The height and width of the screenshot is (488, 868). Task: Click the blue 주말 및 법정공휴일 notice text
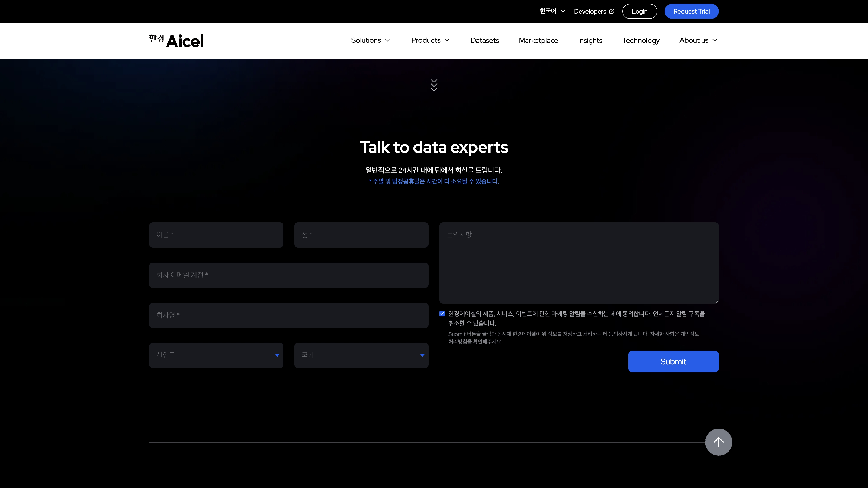[x=434, y=181]
